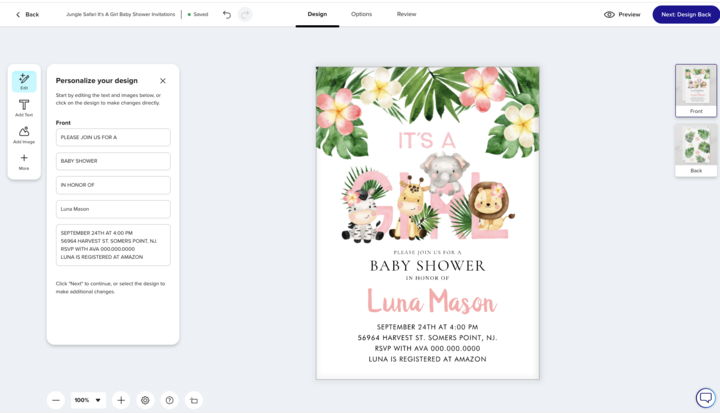Open the settings gear at bottom toolbar
This screenshot has width=720, height=413.
coord(145,400)
